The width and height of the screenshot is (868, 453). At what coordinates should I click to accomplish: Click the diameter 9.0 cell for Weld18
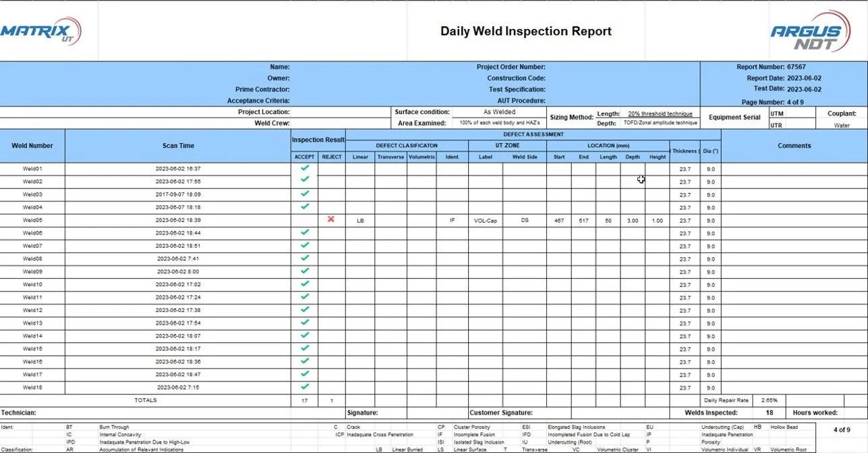click(x=710, y=388)
